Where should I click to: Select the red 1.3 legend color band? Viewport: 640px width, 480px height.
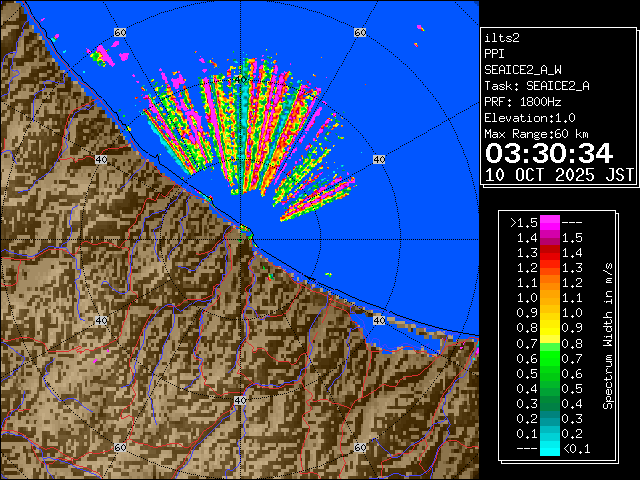[x=549, y=267]
